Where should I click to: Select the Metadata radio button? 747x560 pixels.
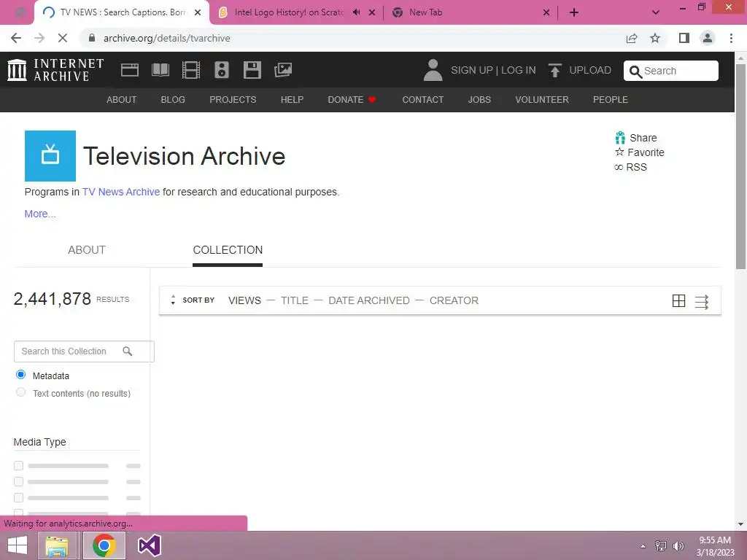[20, 375]
